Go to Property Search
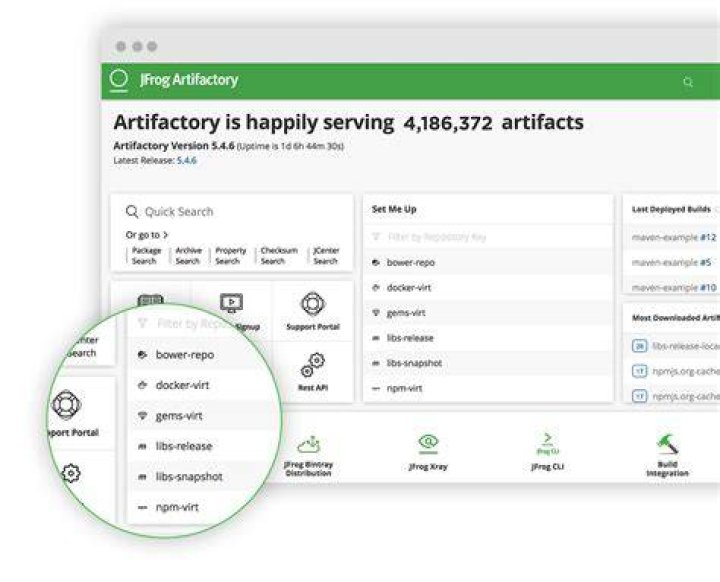Image resolution: width=720 pixels, height=582 pixels. point(231,256)
